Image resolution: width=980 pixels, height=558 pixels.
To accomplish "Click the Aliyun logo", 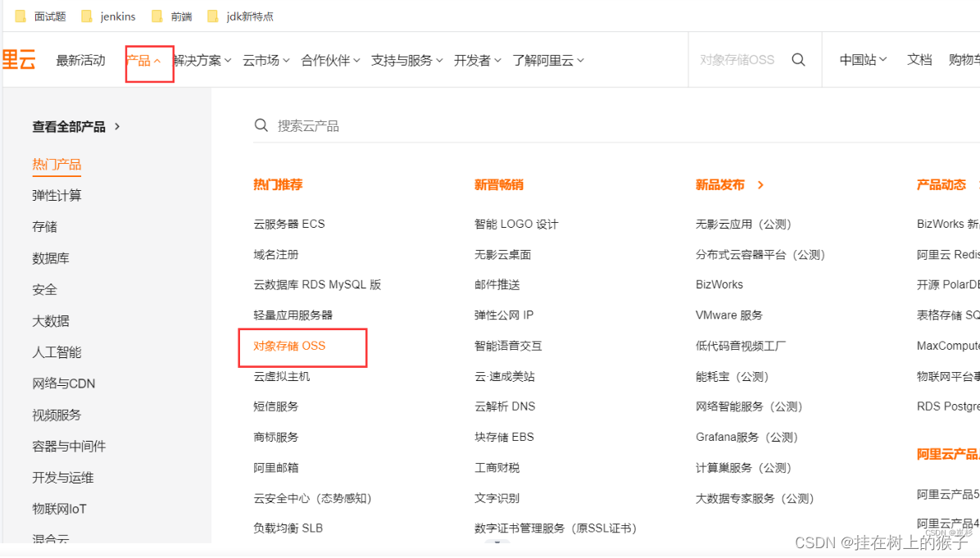I will pyautogui.click(x=19, y=60).
